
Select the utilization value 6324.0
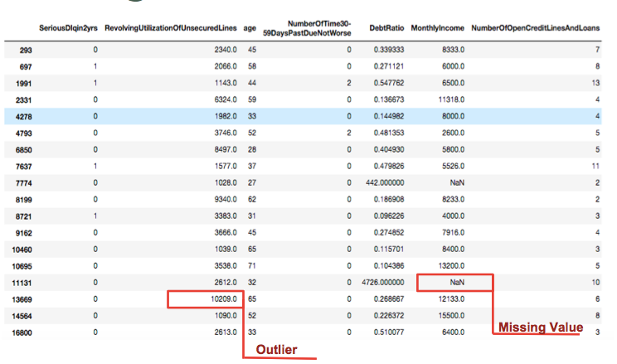pos(226,99)
